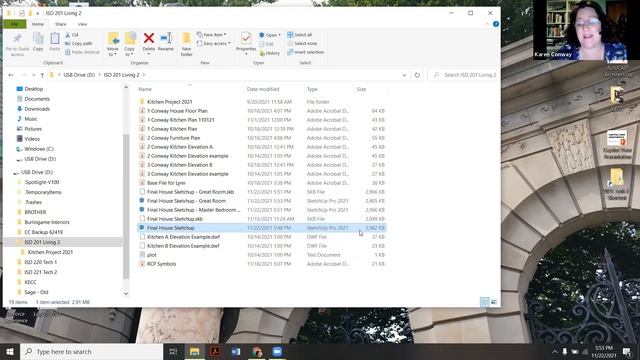The image size is (640, 360).
Task: Click Copy path in Clipboard group
Action: [78, 44]
